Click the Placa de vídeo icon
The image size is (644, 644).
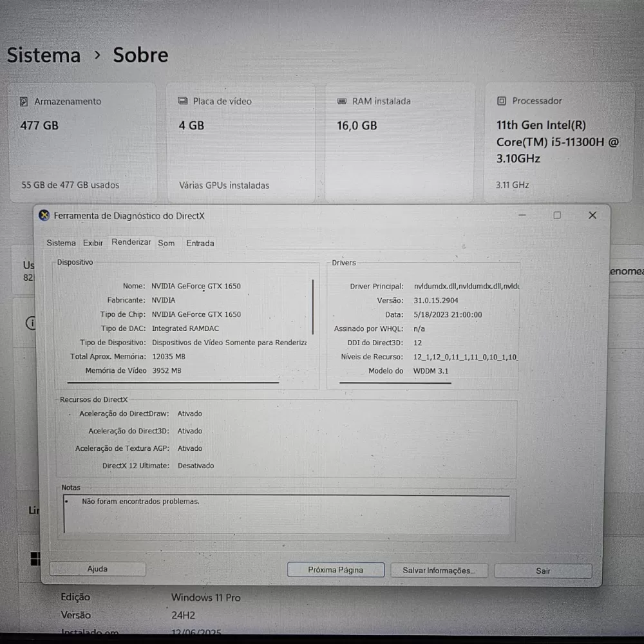[183, 101]
